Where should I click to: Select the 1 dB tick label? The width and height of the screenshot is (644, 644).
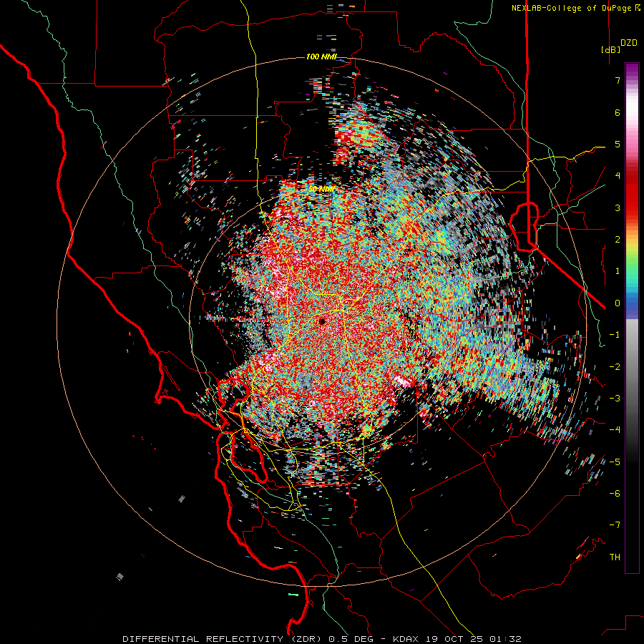coord(618,271)
